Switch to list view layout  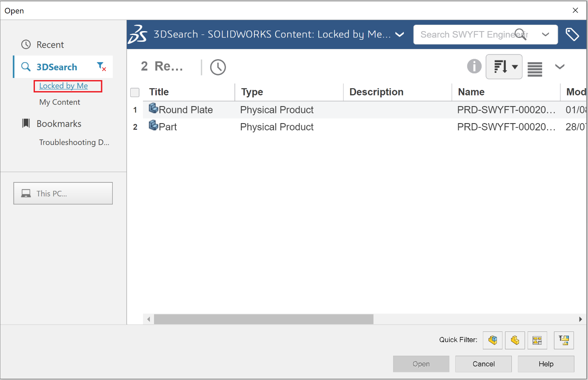tap(534, 66)
